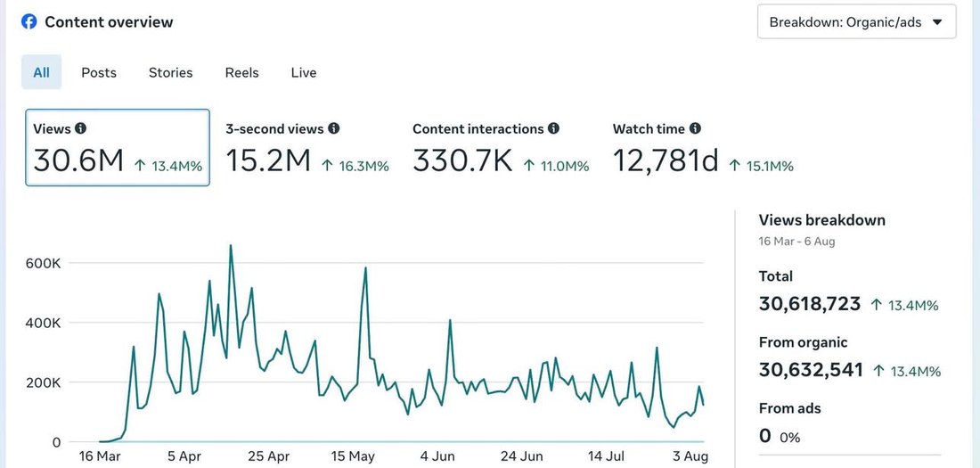Select the Watch time metric card
This screenshot has width=980, height=468.
[703, 148]
